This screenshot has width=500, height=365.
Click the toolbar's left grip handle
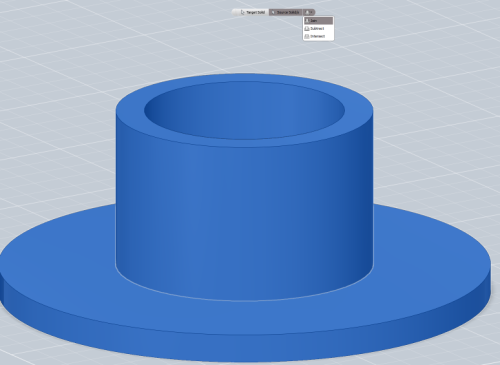click(235, 12)
